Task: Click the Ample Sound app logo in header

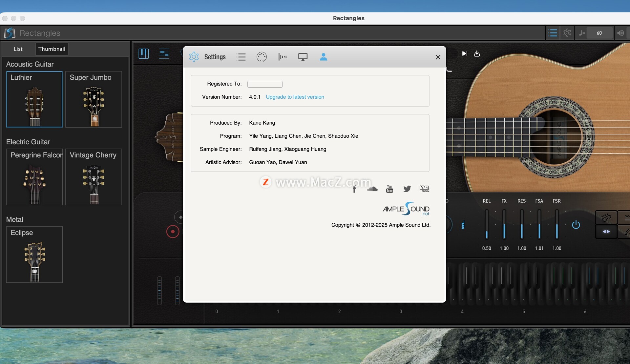Action: pyautogui.click(x=10, y=33)
